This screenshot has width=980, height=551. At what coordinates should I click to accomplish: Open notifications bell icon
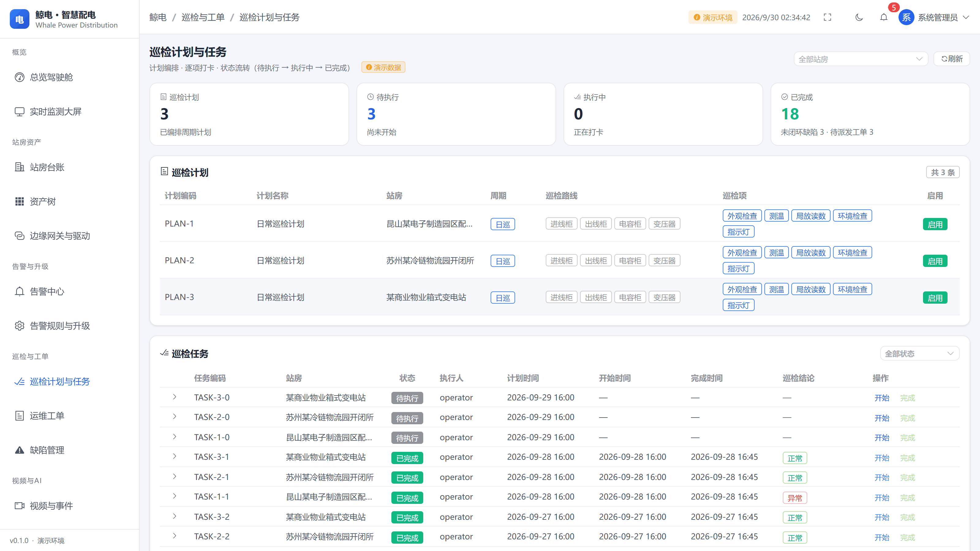pyautogui.click(x=884, y=17)
